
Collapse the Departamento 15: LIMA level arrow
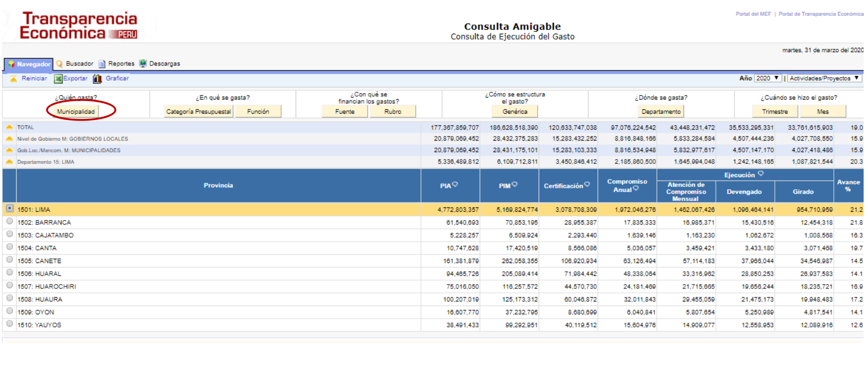[x=9, y=162]
